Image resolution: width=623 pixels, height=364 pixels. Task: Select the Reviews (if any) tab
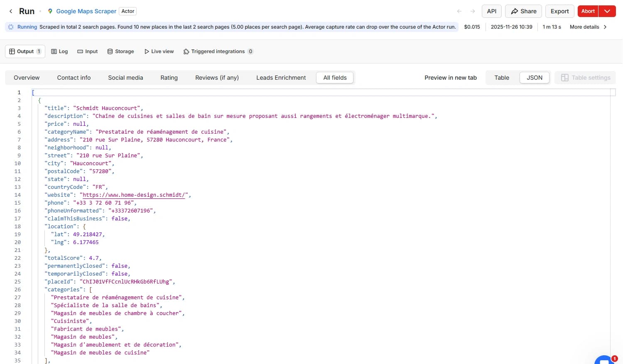(217, 78)
